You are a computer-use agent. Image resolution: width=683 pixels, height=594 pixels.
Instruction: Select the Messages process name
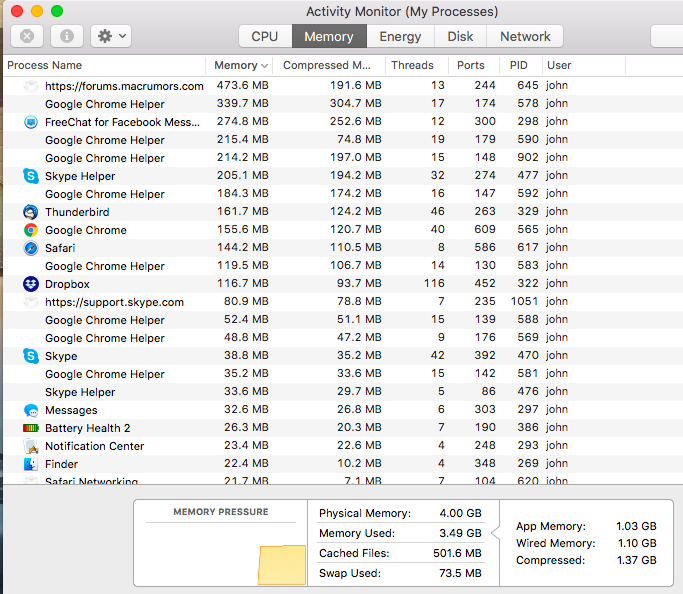71,410
